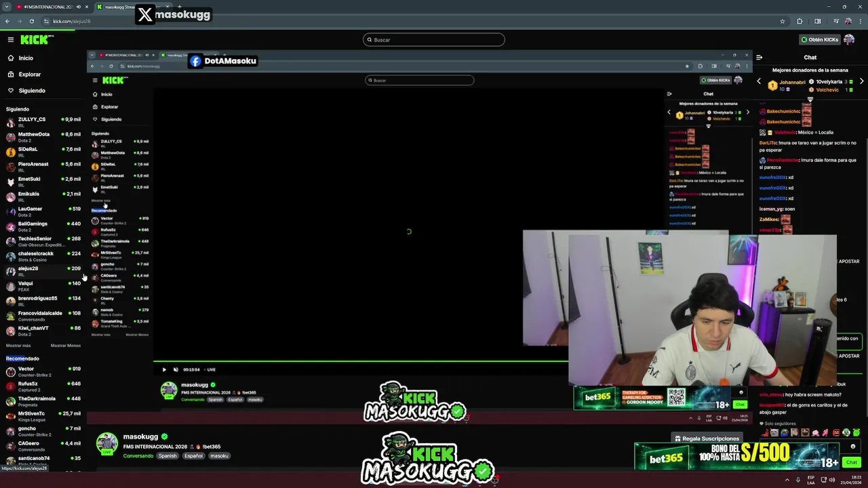The image size is (868, 488).
Task: Open Vector channel in Recomendado list
Action: click(43, 371)
